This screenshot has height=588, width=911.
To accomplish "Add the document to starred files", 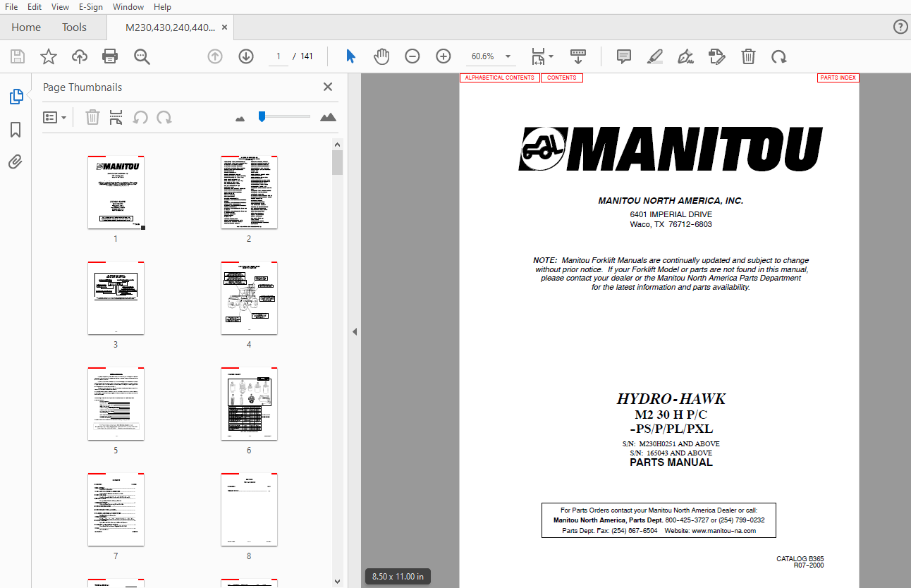I will (x=49, y=56).
